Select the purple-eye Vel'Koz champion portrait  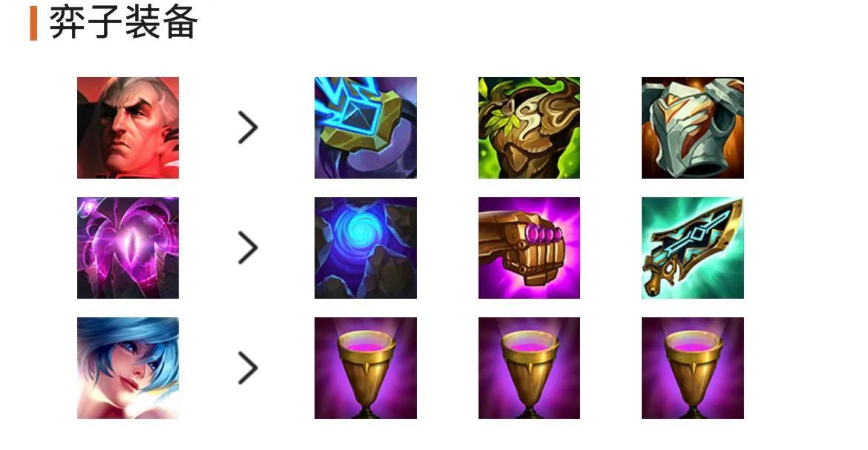[x=128, y=248]
